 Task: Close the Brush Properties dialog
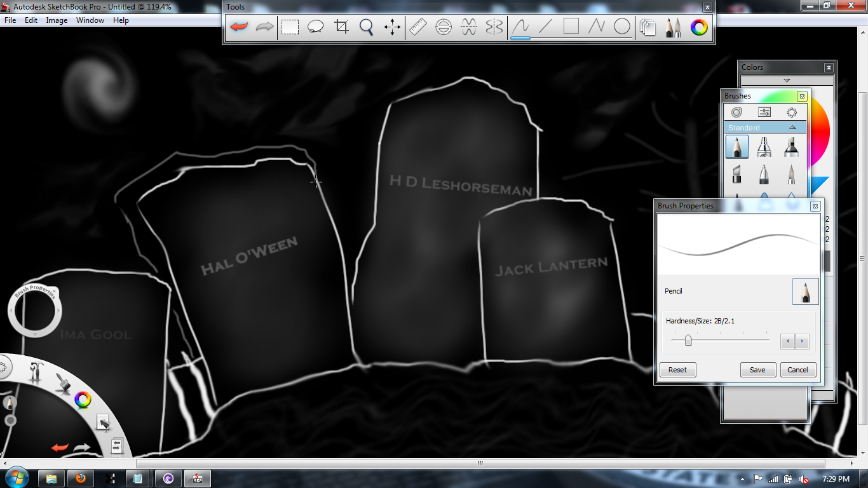coord(815,206)
